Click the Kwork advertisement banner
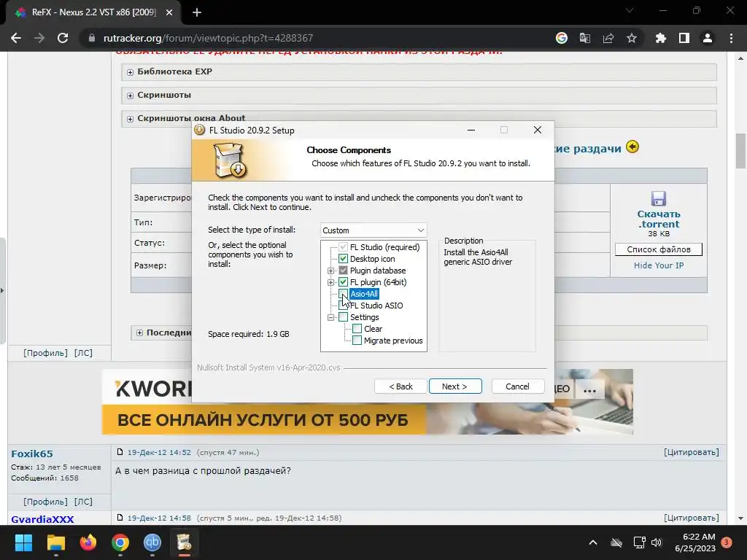 [x=368, y=402]
